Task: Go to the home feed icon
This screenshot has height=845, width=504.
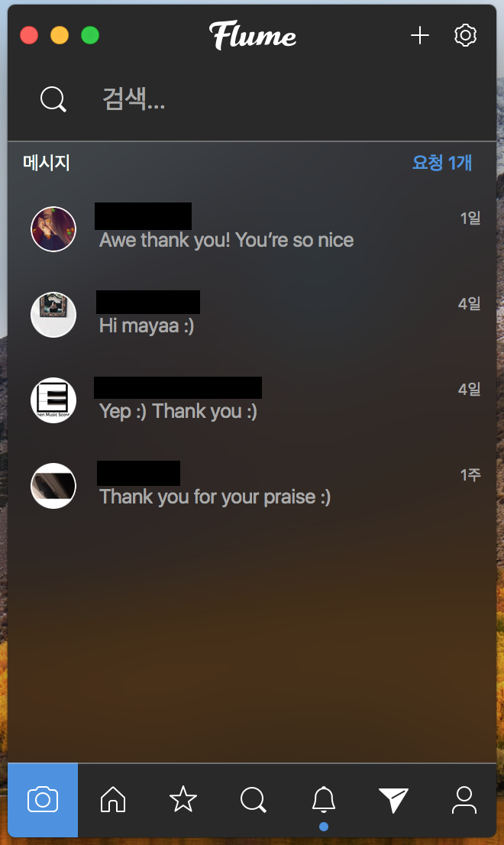Action: [x=112, y=799]
